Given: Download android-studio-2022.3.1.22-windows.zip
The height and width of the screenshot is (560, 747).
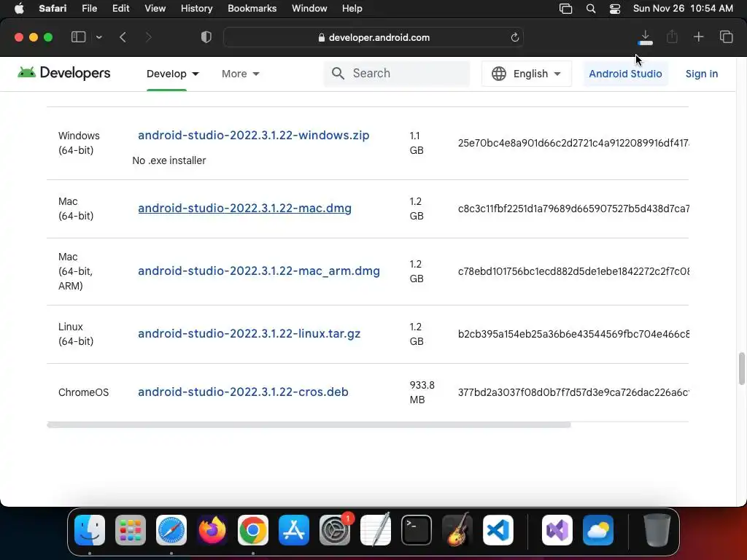Looking at the screenshot, I should (x=253, y=135).
